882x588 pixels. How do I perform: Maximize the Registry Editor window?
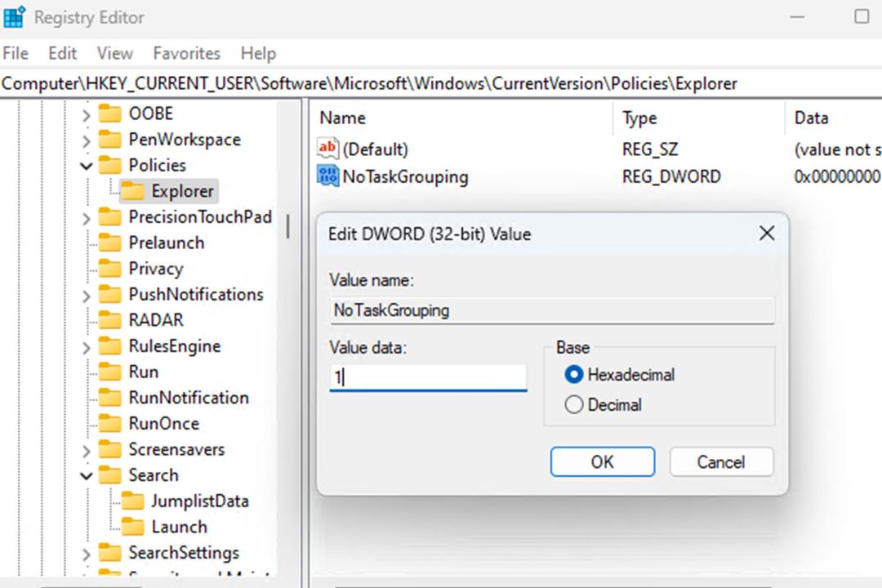[862, 17]
